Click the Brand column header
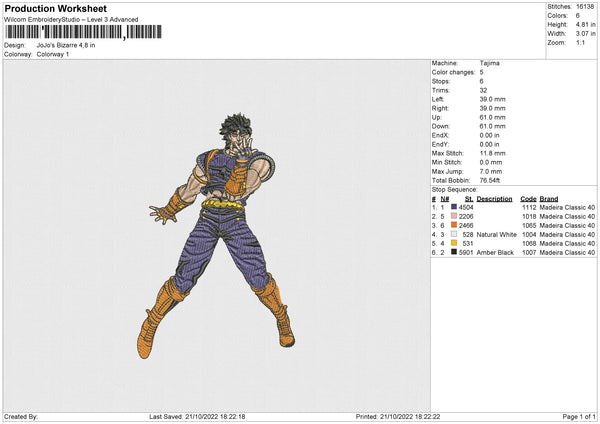Image resolution: width=600 pixels, height=424 pixels. pos(548,198)
